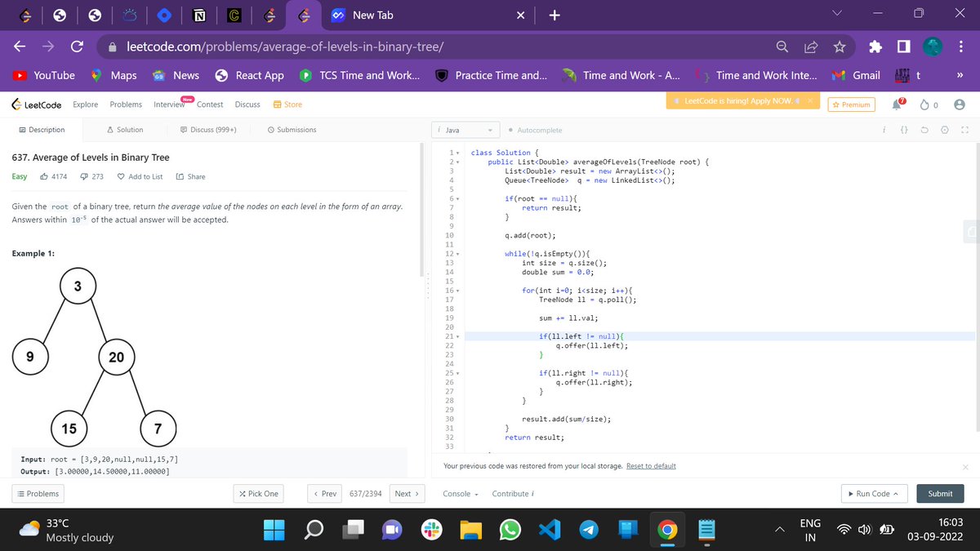Open Telegram from the taskbar

coord(588,530)
